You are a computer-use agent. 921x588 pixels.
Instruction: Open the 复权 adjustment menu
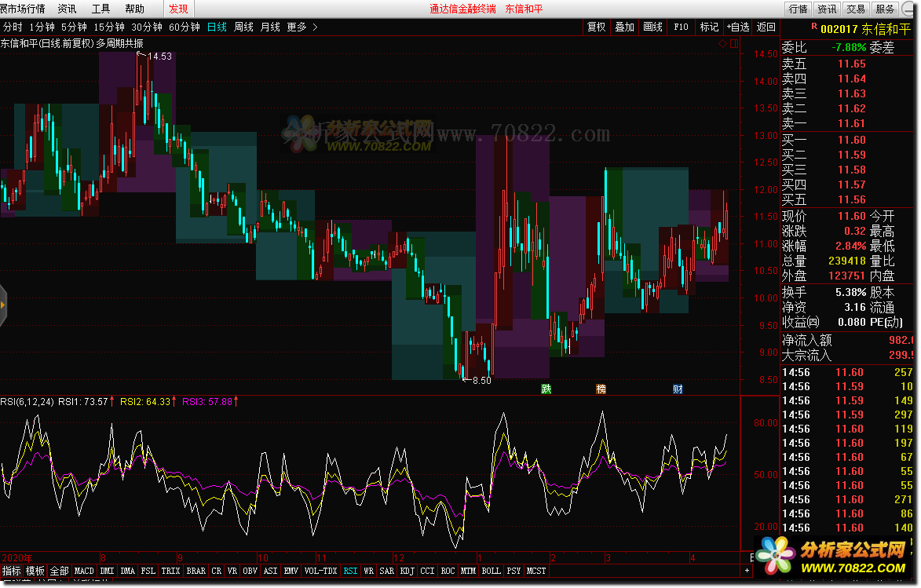[596, 27]
